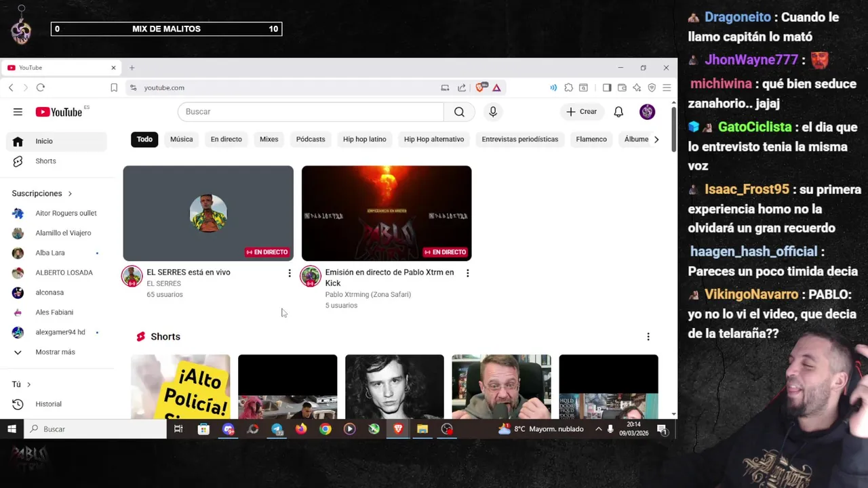Click the YouTube logo
The width and height of the screenshot is (868, 488).
[x=58, y=112]
